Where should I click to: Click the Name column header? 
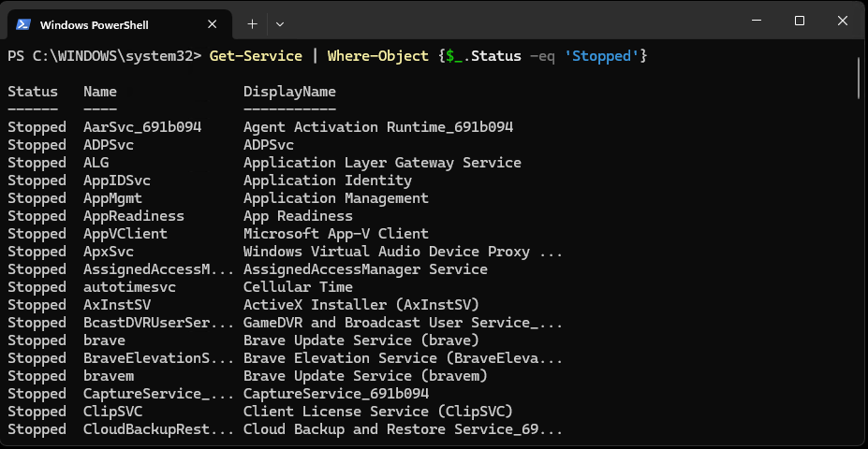click(100, 92)
